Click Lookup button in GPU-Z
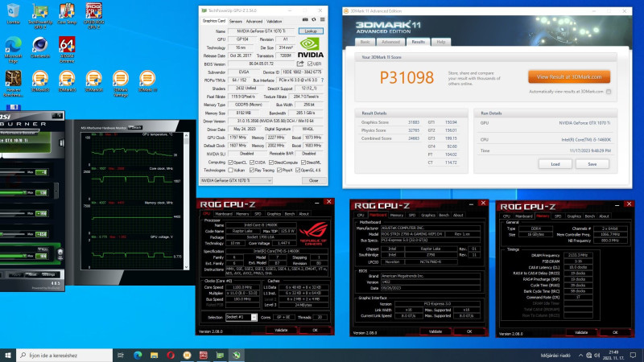This screenshot has width=644, height=362. click(311, 31)
